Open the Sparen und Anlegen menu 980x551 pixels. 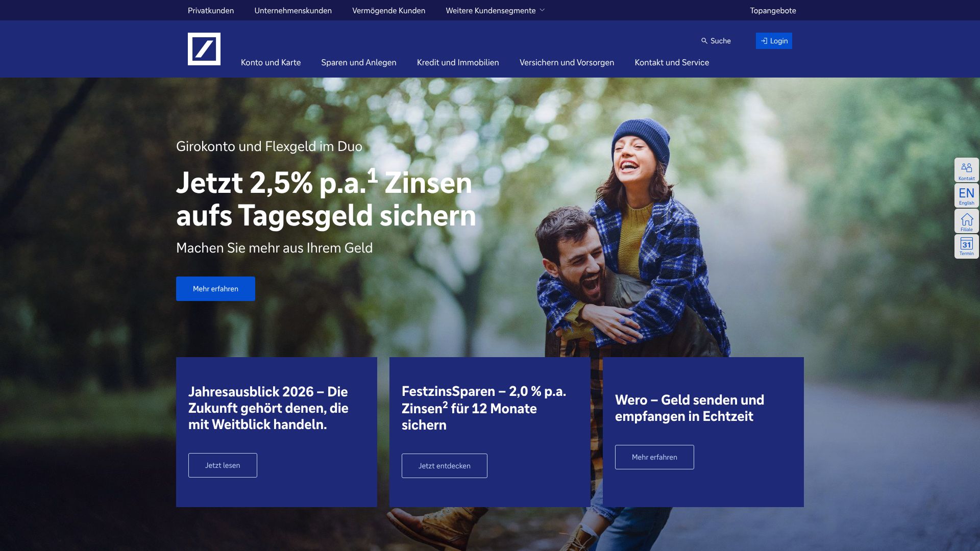(358, 62)
